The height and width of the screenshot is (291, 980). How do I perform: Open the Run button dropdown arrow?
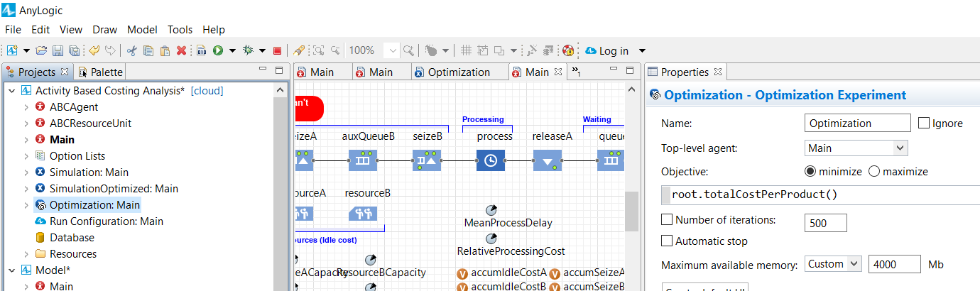[x=232, y=50]
